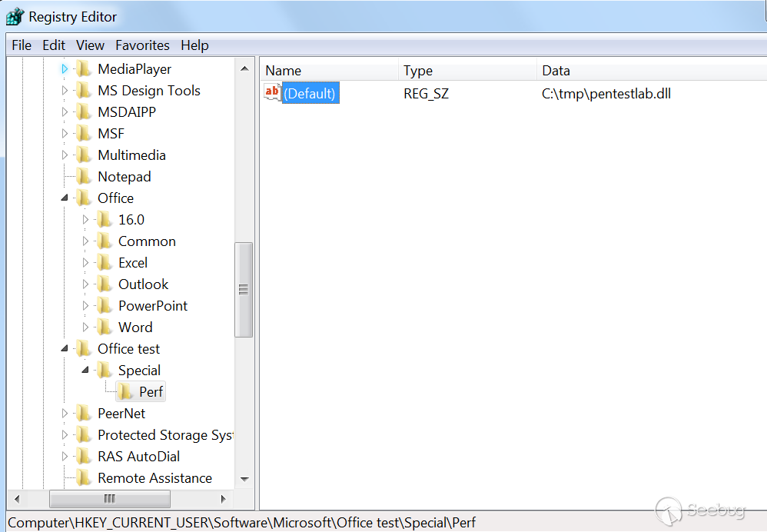Image resolution: width=767 pixels, height=532 pixels.
Task: Expand the PowerPoint key
Action: [85, 306]
